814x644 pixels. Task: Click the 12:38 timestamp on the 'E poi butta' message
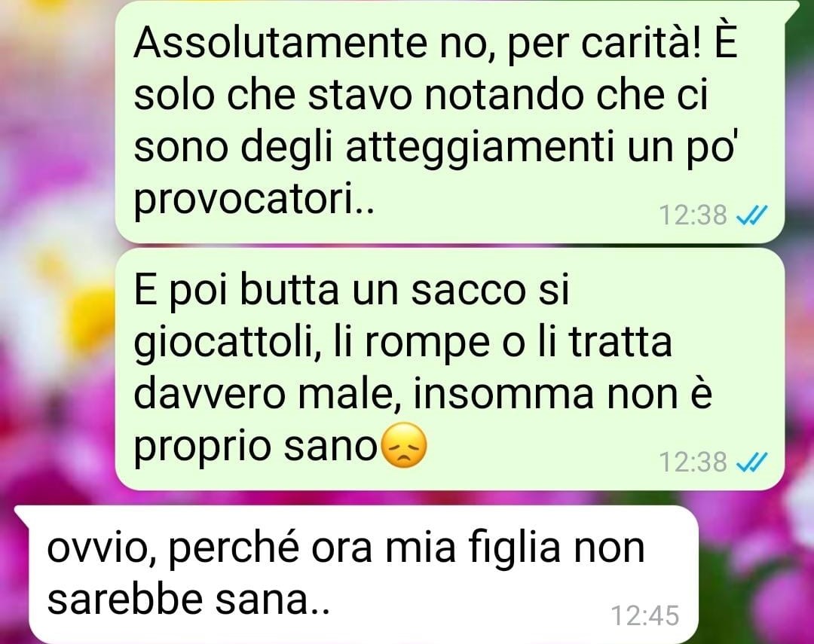tap(693, 461)
